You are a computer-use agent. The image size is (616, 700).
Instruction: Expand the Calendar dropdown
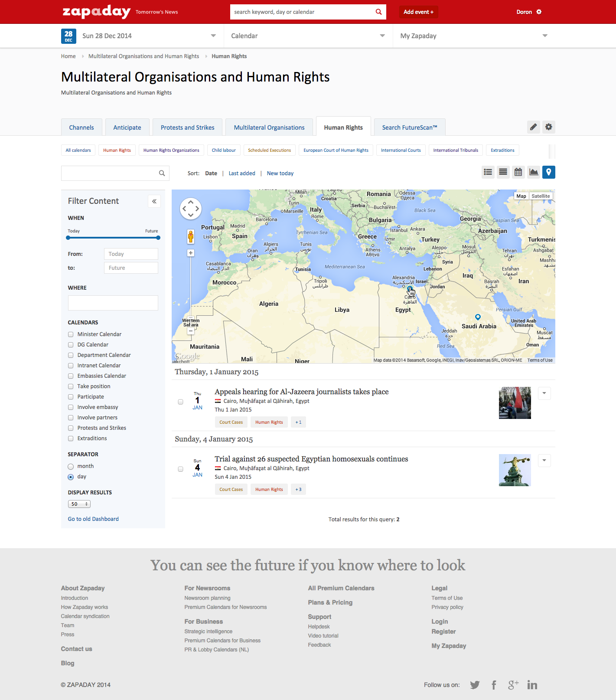382,36
